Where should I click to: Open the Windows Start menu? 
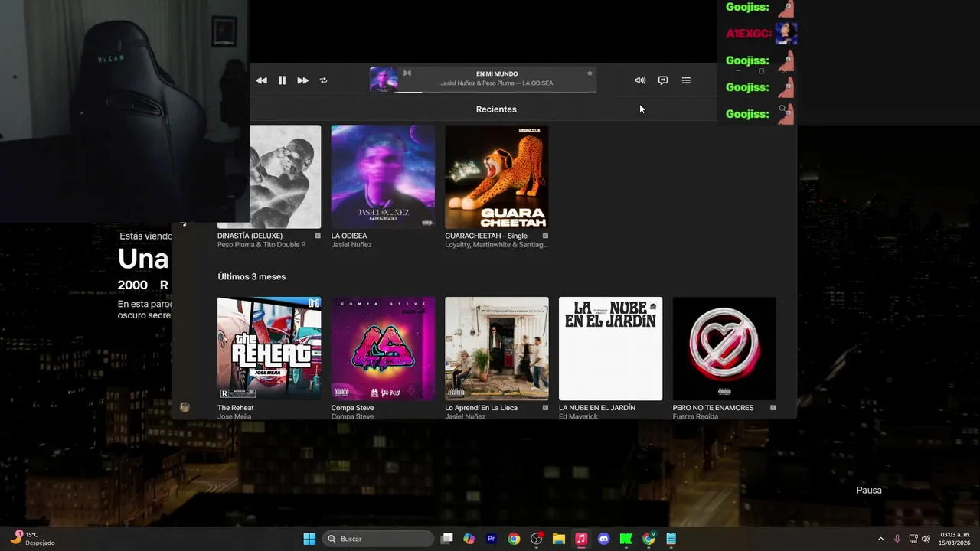pos(309,539)
